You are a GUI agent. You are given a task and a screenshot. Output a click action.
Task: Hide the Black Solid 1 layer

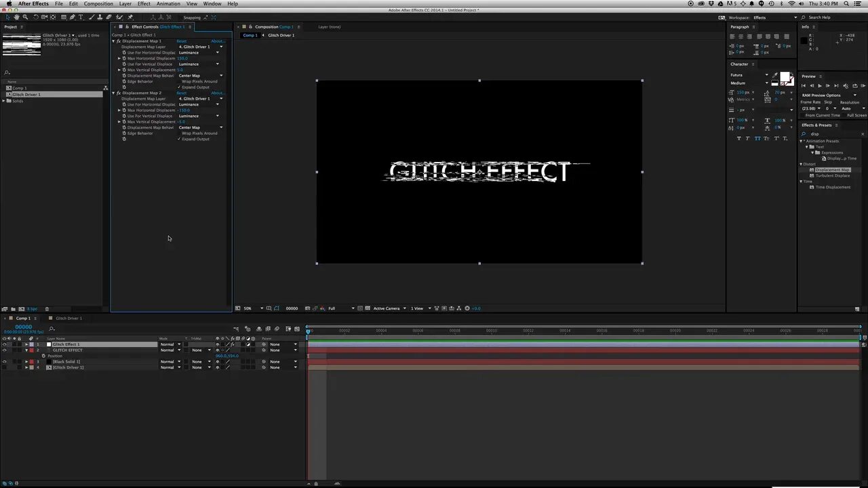pyautogui.click(x=4, y=362)
